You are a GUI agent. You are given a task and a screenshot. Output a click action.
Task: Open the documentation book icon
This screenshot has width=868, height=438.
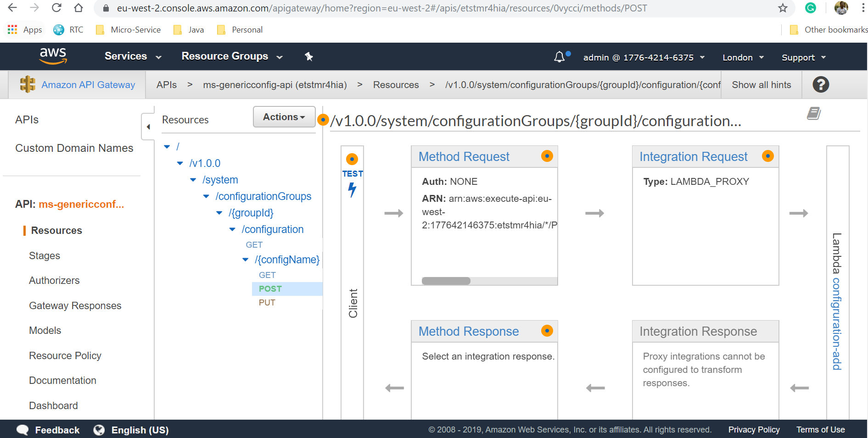(x=813, y=113)
